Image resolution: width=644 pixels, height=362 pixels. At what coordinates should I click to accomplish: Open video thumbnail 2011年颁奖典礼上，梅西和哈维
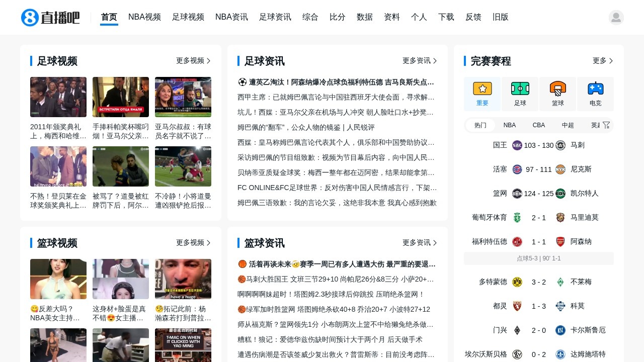(x=58, y=97)
